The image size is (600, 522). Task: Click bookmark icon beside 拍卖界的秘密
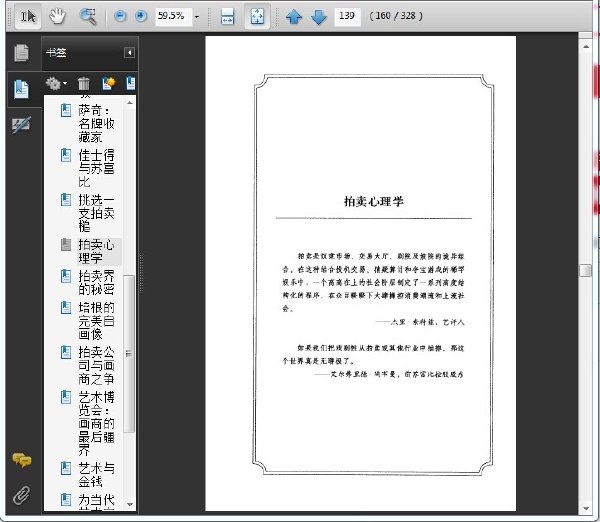66,276
